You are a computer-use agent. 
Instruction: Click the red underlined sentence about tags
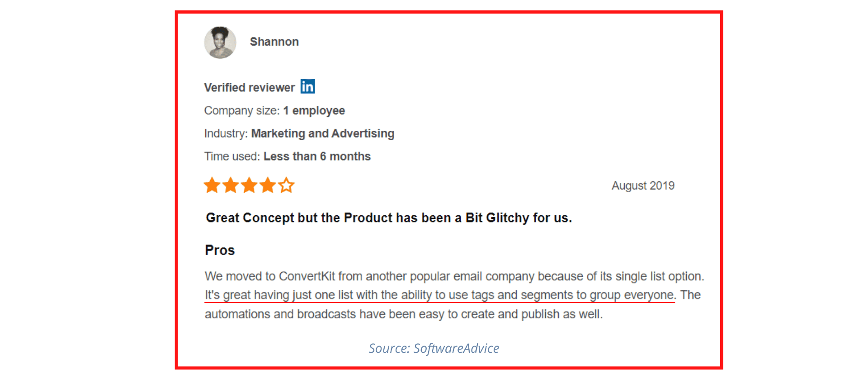tap(440, 295)
